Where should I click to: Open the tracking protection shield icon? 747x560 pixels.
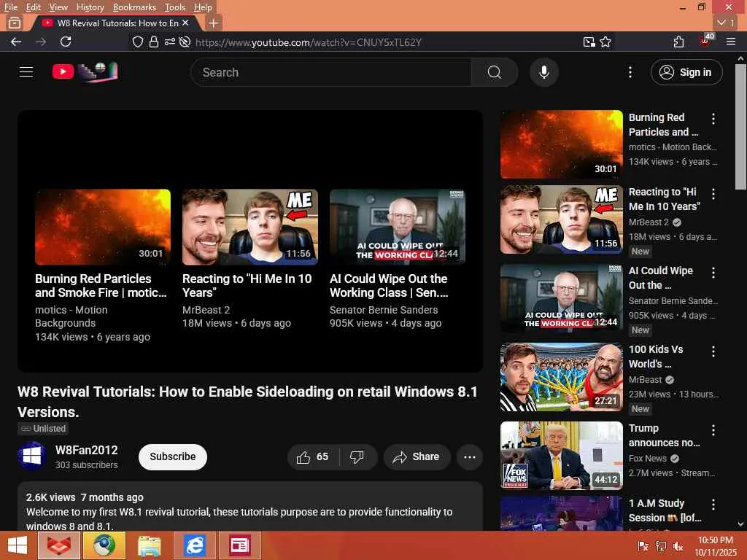138,42
